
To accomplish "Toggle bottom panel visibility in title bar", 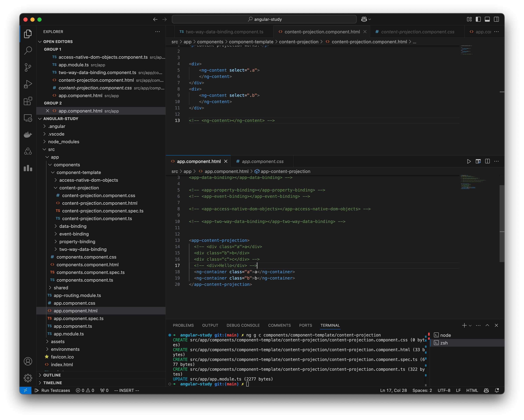I will point(487,19).
